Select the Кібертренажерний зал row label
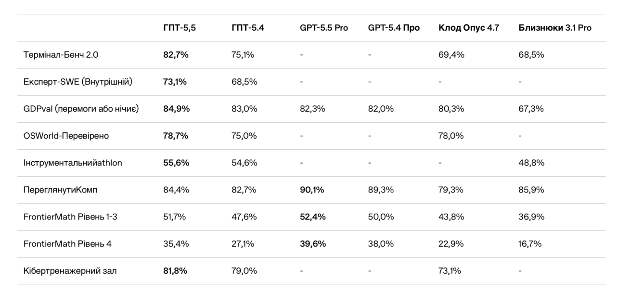Viewport: 644px width, 294px height. (70, 271)
